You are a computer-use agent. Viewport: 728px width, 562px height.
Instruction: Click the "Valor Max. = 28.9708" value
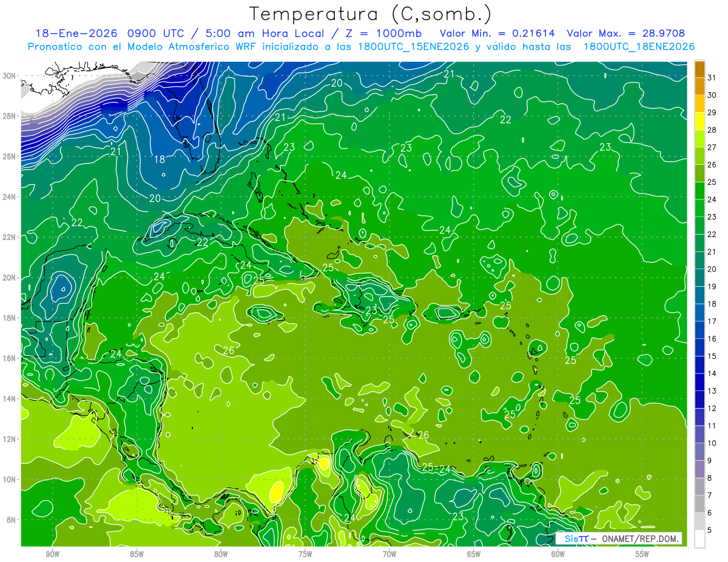tap(625, 33)
